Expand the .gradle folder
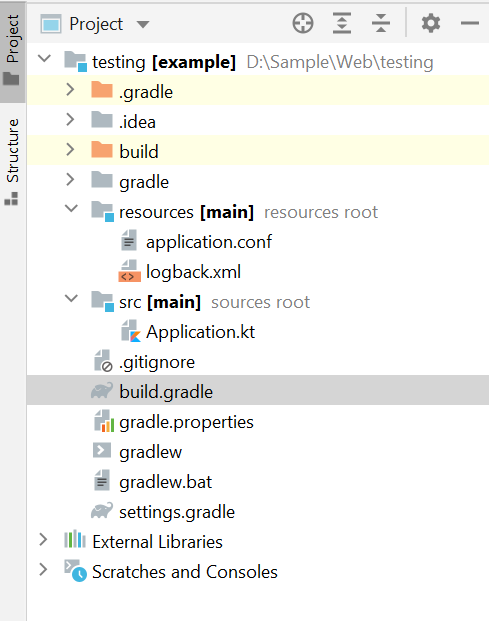Image resolution: width=489 pixels, height=621 pixels. [70, 90]
